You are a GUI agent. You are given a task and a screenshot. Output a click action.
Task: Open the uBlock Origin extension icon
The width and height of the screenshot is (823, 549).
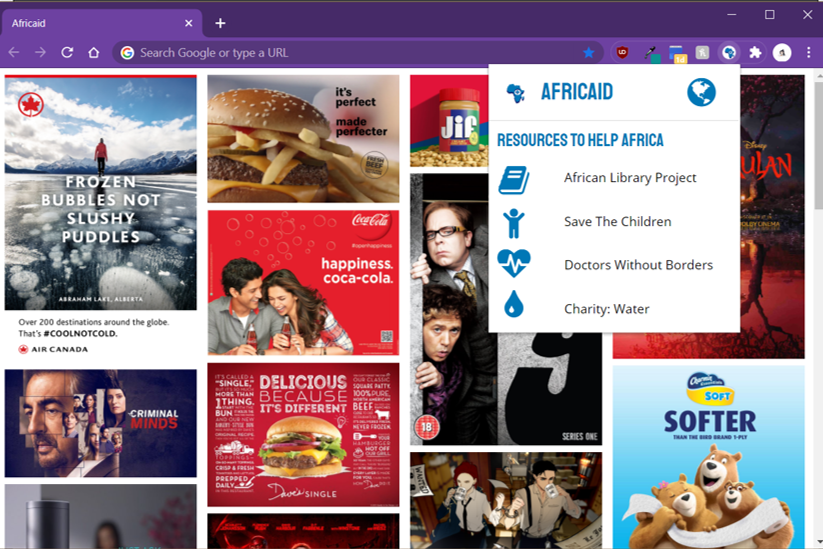coord(622,52)
